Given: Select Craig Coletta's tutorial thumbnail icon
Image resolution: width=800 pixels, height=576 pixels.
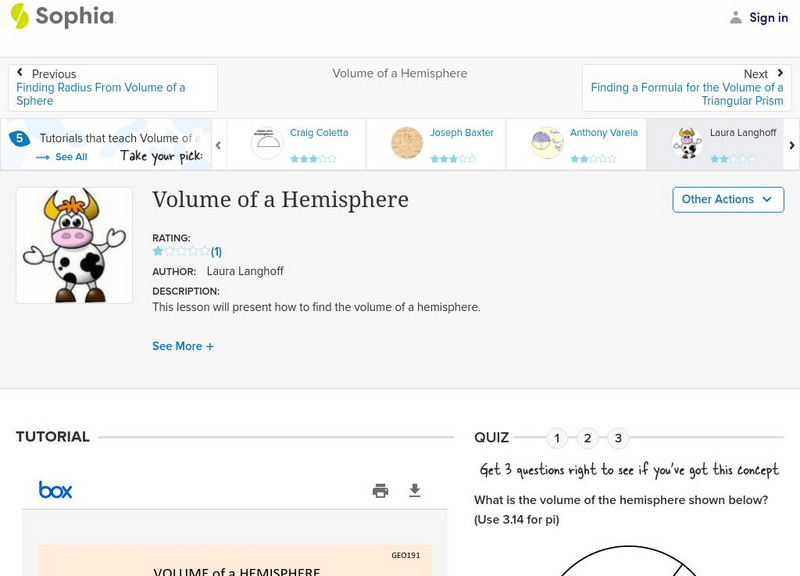Looking at the screenshot, I should coord(266,141).
